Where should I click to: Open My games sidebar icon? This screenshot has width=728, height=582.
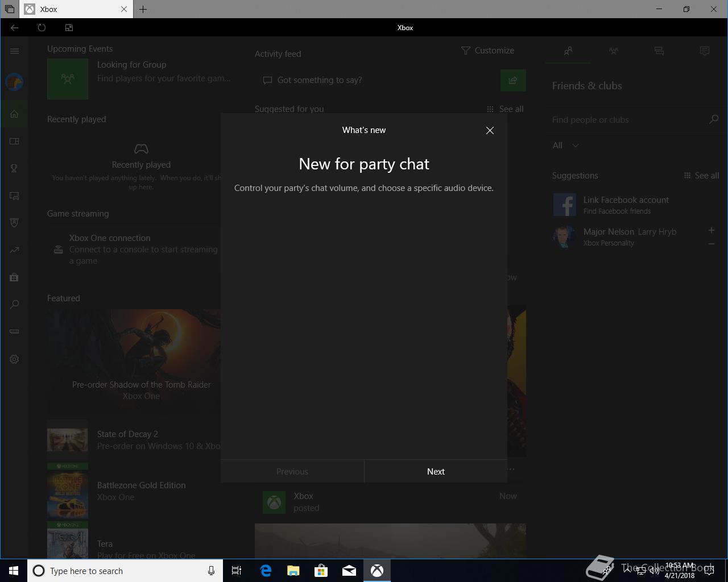tap(14, 141)
